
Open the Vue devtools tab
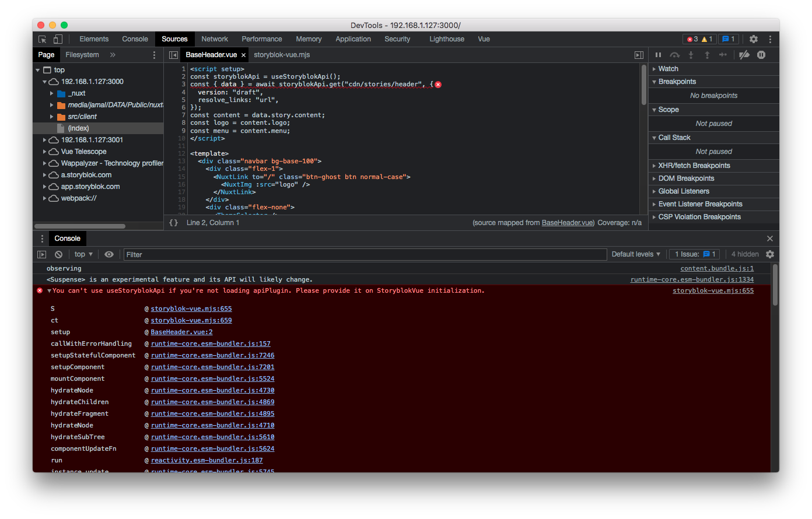point(484,39)
